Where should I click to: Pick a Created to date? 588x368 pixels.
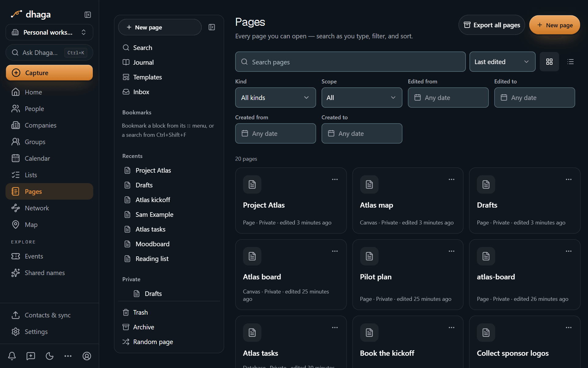click(x=362, y=133)
